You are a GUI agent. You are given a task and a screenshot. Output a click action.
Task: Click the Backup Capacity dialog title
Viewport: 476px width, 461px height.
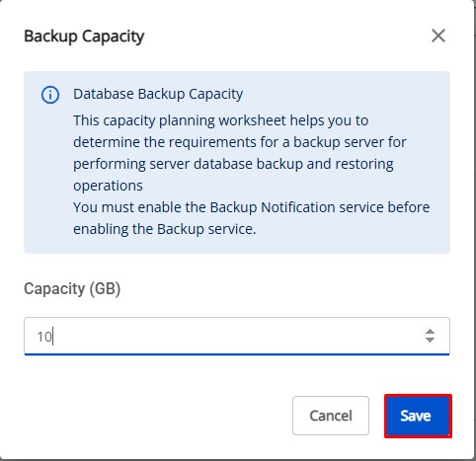coord(84,37)
